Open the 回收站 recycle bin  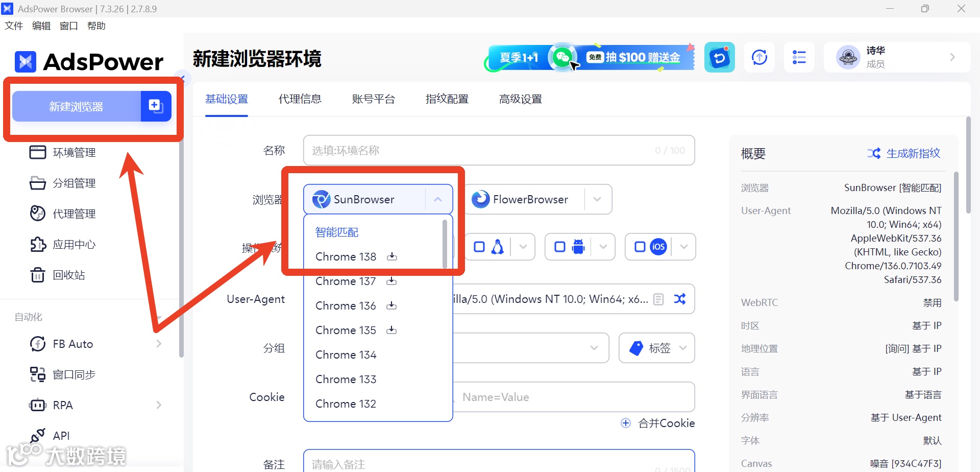[58, 275]
